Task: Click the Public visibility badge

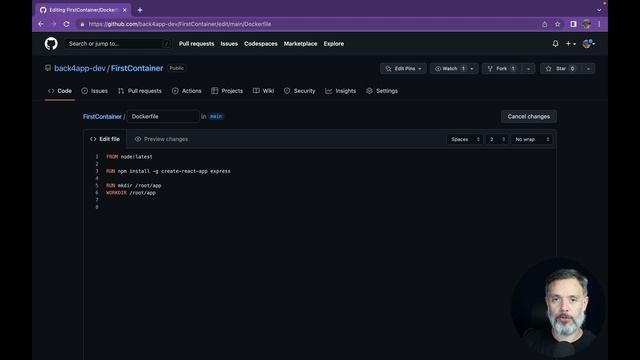Action: click(177, 68)
